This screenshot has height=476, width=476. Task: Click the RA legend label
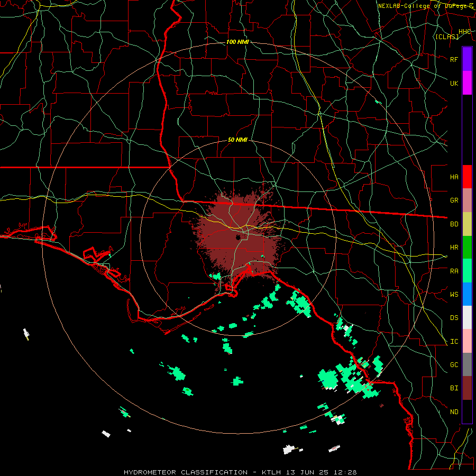[454, 271]
